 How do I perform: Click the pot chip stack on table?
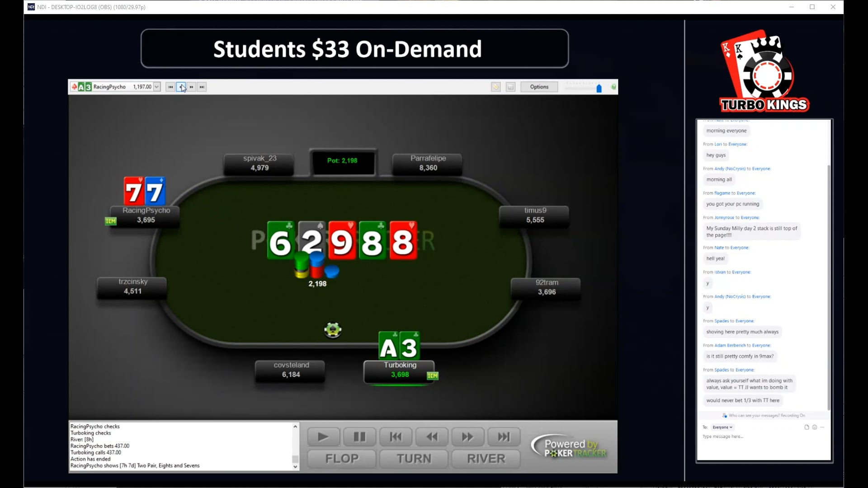click(x=316, y=266)
